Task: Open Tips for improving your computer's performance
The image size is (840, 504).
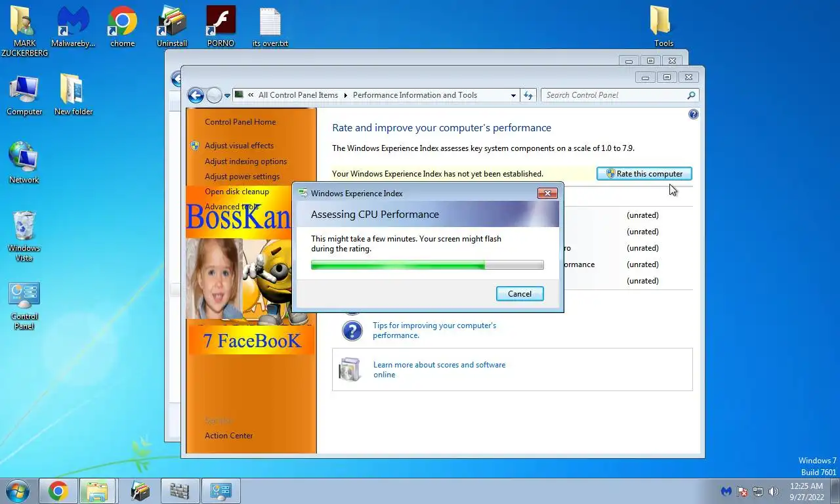Action: tap(434, 330)
